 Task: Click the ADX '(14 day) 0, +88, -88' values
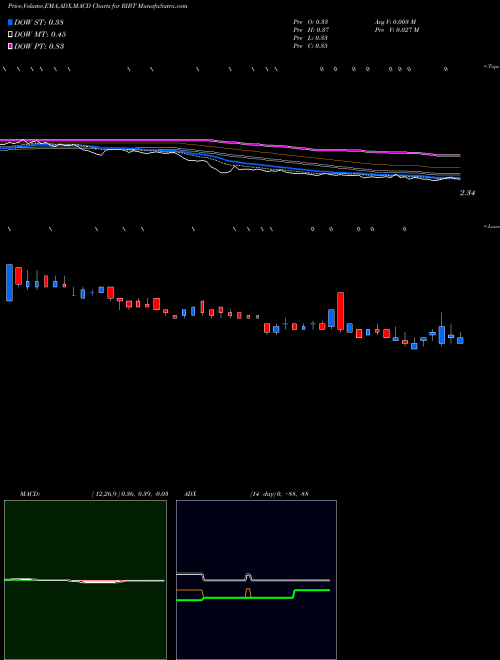pyautogui.click(x=279, y=494)
